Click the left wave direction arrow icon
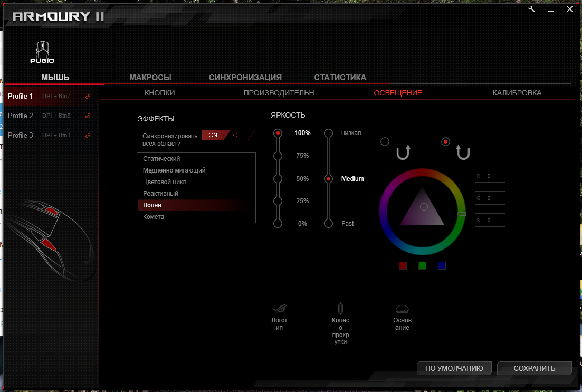582x392 pixels. 403,152
